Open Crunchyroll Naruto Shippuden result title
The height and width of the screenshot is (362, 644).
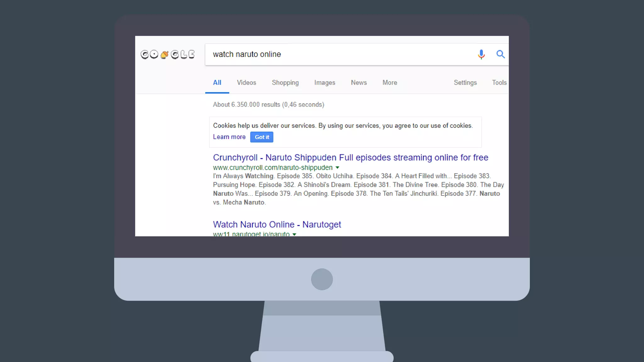coord(350,157)
